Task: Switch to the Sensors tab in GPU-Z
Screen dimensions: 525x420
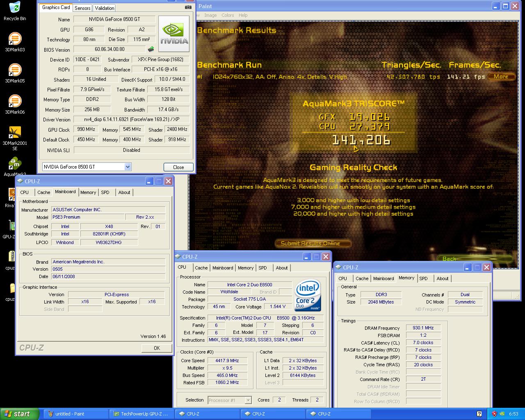Action: [82, 8]
